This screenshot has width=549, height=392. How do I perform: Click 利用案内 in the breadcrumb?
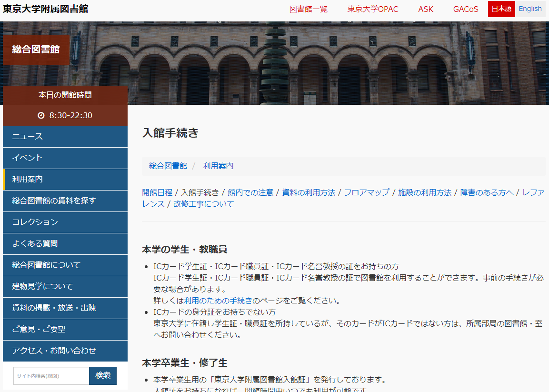click(x=218, y=166)
